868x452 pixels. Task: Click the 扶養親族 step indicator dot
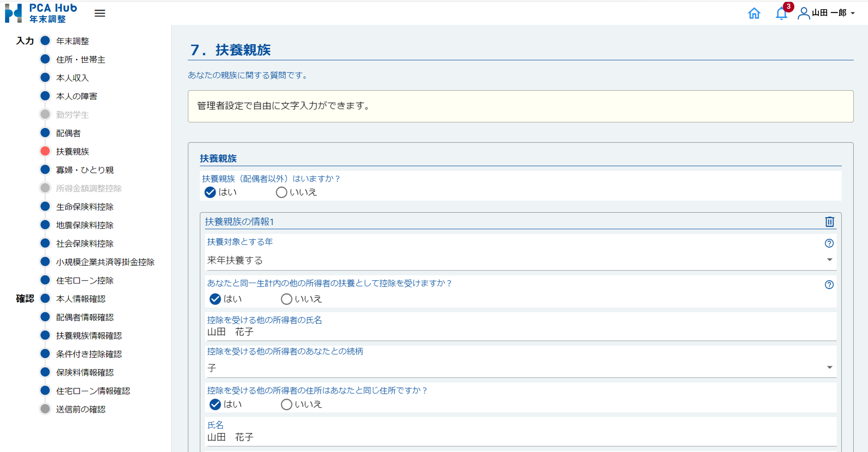coord(45,151)
